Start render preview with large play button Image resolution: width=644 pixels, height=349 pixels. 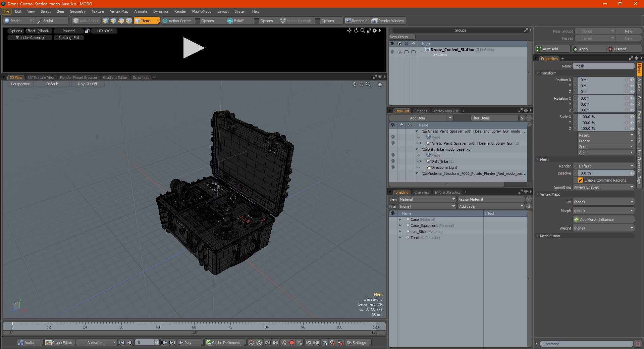194,48
